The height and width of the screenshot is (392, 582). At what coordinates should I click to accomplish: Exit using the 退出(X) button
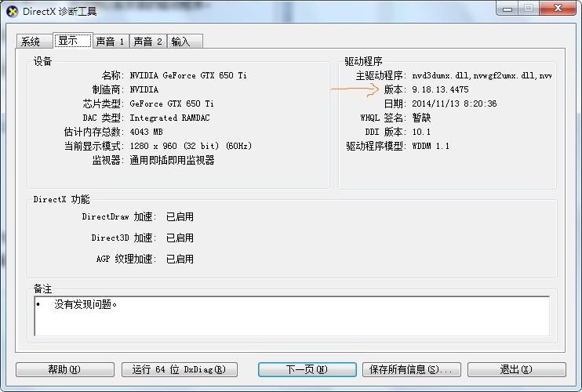(x=517, y=369)
